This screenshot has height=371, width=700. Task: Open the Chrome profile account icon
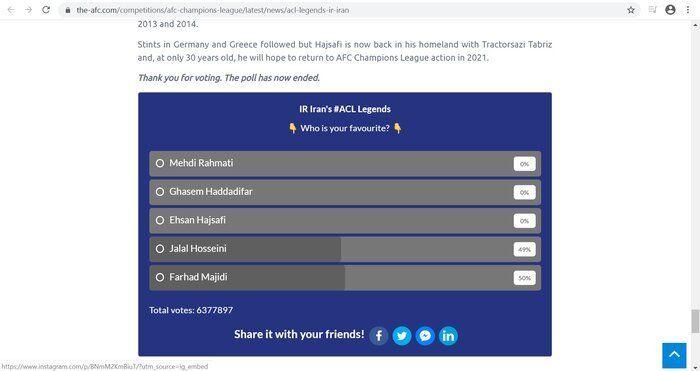coord(670,10)
